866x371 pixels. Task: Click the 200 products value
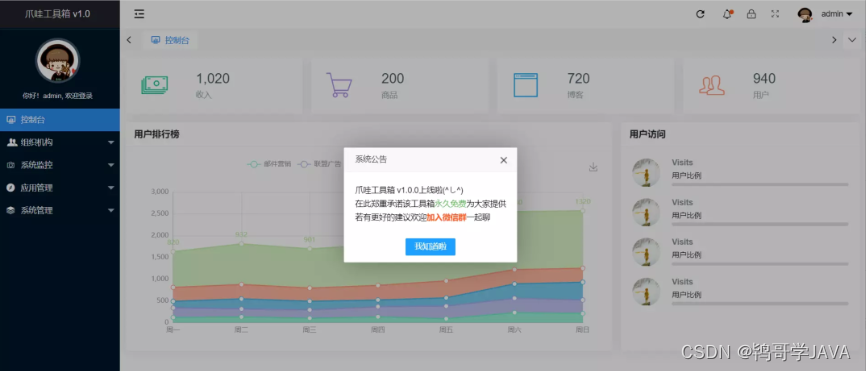393,79
